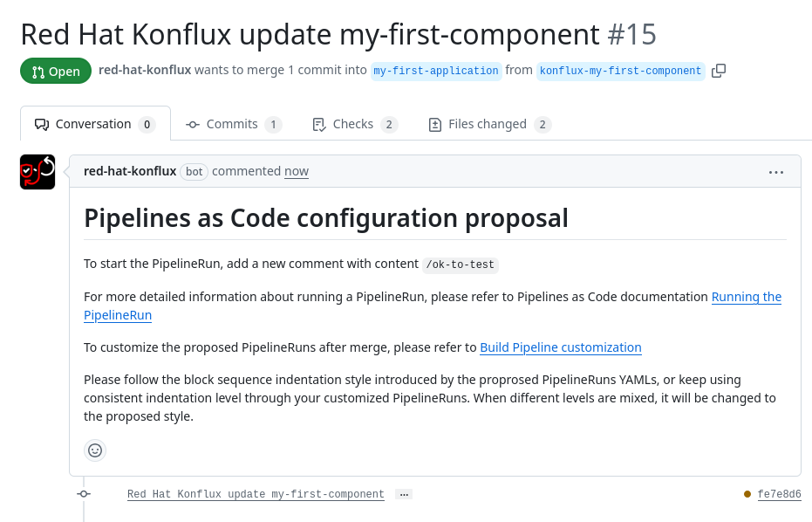Click the 'now' timestamp link
The image size is (812, 522).
point(296,171)
